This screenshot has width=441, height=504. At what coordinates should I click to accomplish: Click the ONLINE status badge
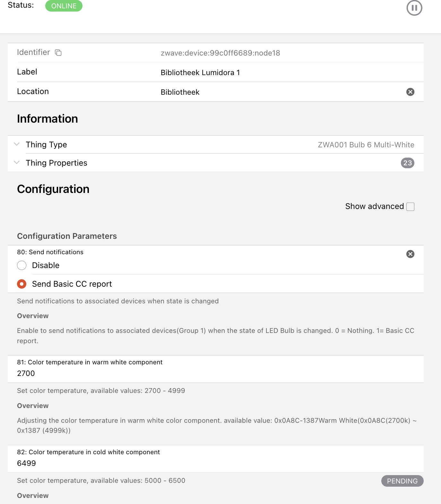click(64, 6)
